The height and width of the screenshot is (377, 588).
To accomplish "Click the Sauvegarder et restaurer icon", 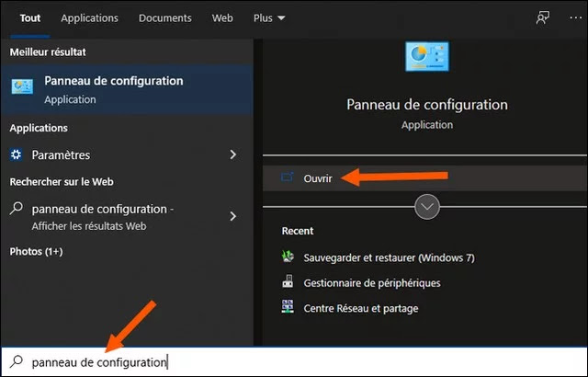I will point(288,257).
